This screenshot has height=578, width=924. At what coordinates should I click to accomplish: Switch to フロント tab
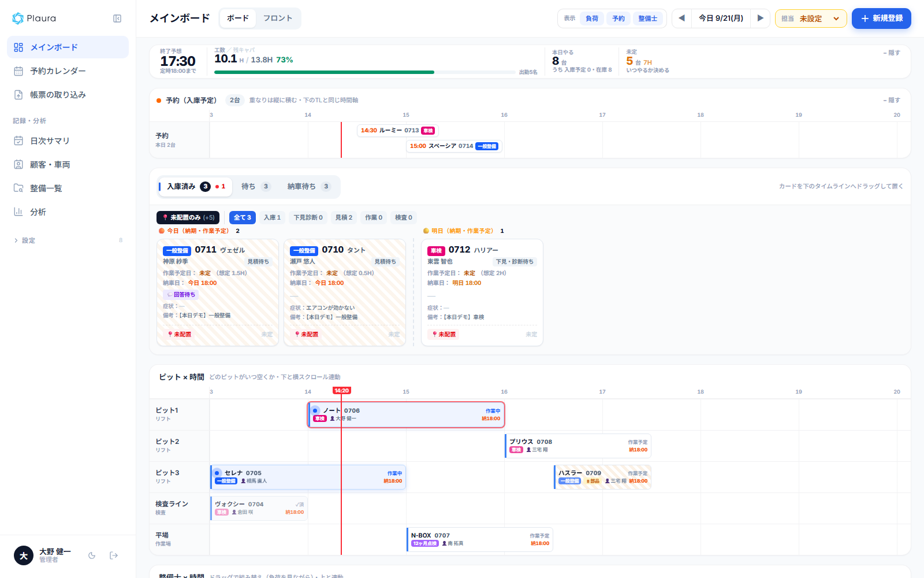[x=278, y=18]
